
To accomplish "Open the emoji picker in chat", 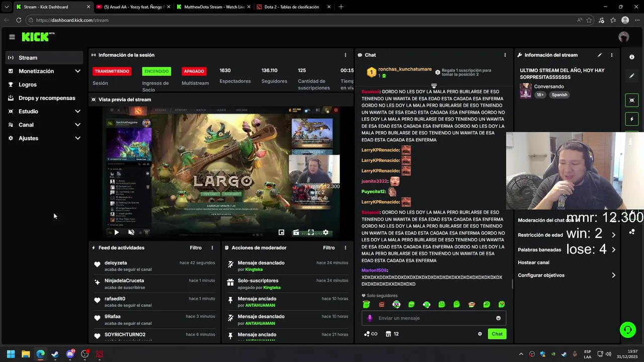I will [499, 318].
